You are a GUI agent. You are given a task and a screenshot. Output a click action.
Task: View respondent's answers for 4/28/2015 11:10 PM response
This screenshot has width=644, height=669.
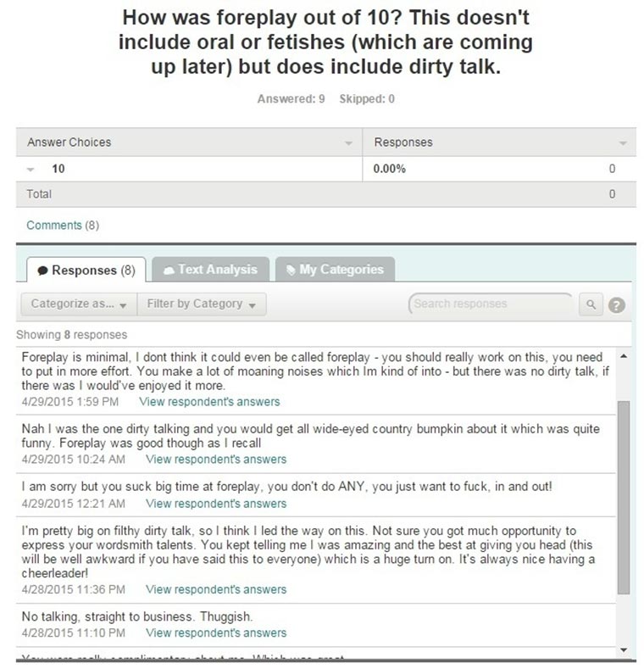216,633
